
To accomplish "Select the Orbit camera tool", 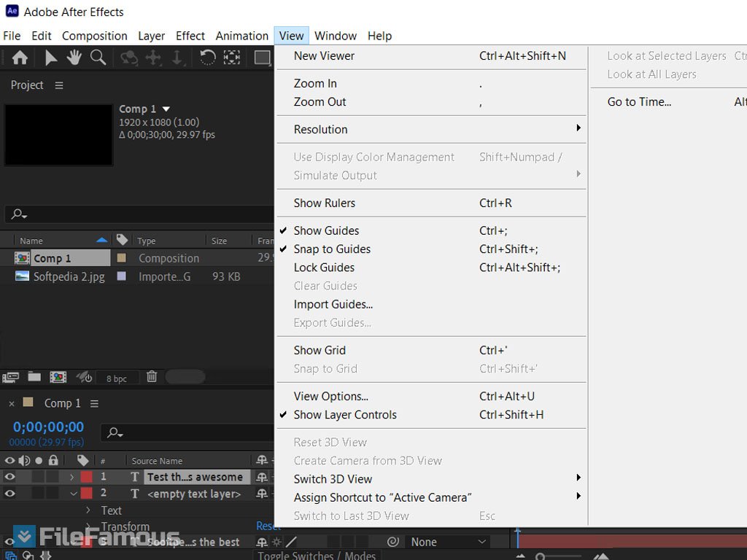I will (128, 58).
